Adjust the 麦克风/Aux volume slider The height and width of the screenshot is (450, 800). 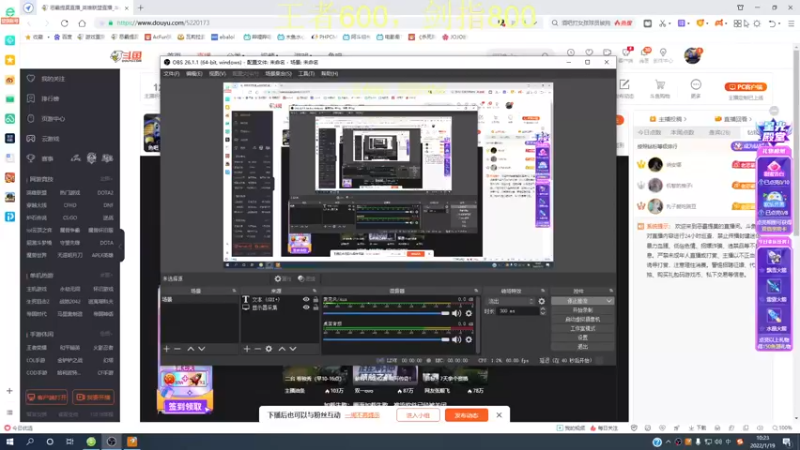(386, 313)
